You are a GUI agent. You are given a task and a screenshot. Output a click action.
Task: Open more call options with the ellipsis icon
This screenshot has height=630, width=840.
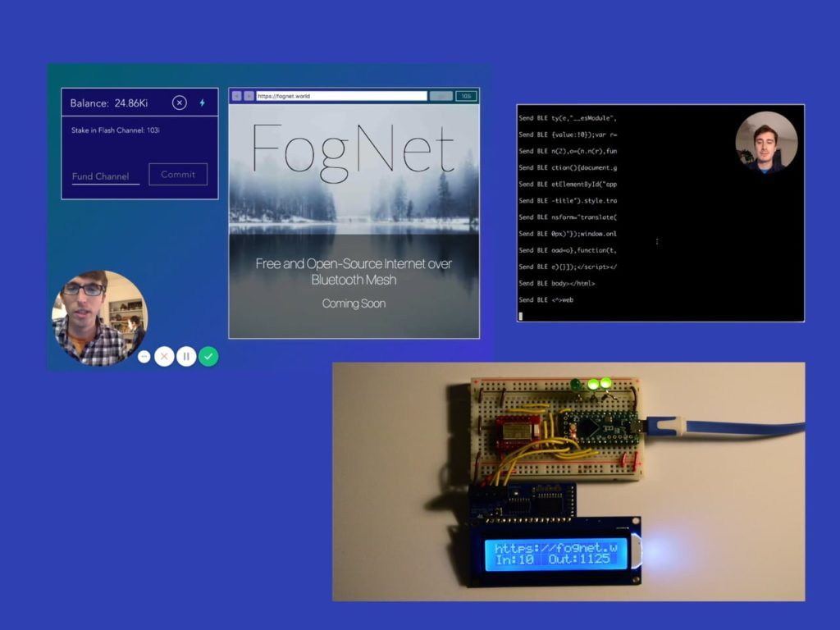tap(144, 356)
